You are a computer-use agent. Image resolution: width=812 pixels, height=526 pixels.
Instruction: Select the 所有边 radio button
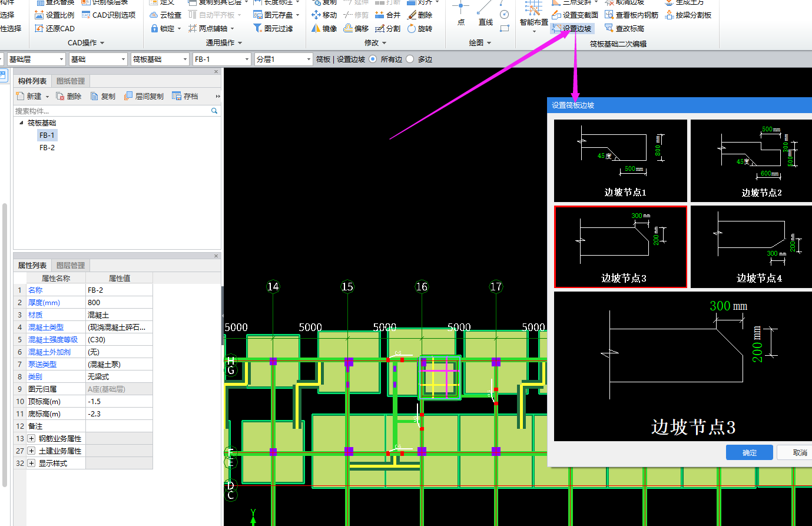pos(373,59)
